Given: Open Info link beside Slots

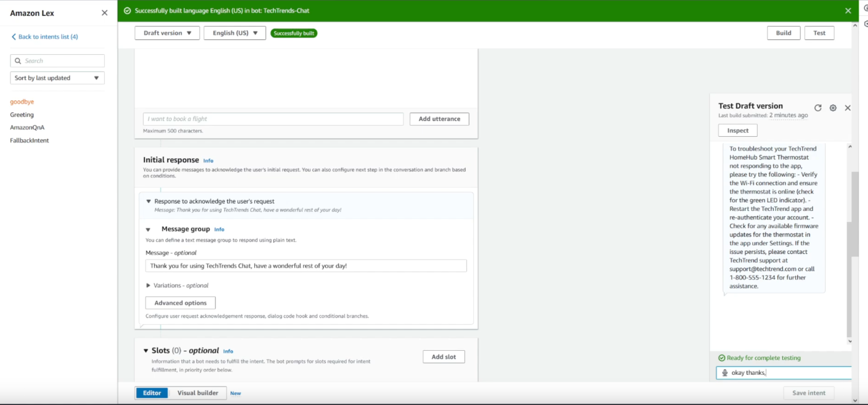Looking at the screenshot, I should click(x=228, y=351).
